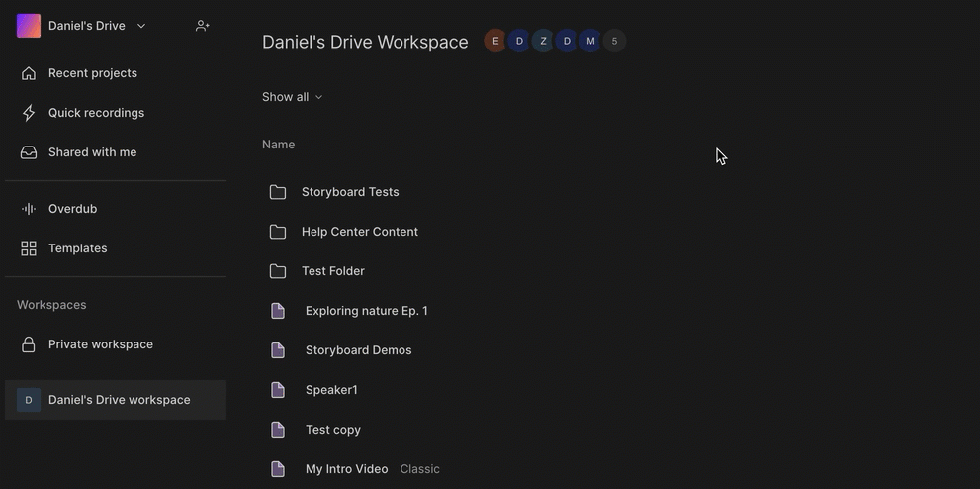Screen dimensions: 980x489
Task: Click the home icon beside Recent projects
Action: pyautogui.click(x=29, y=73)
